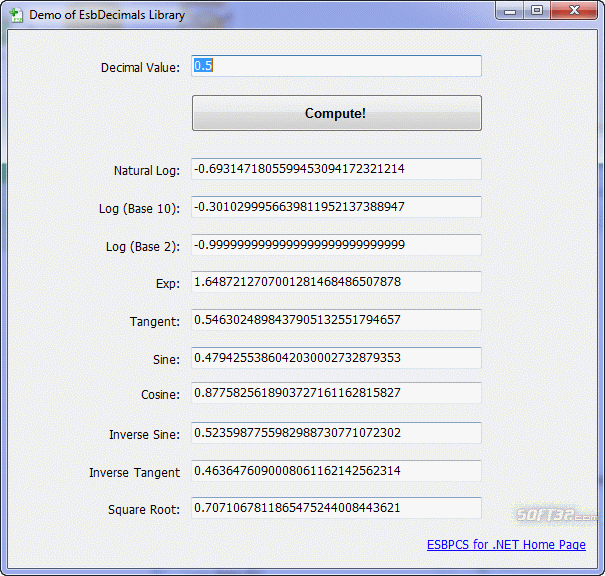This screenshot has width=605, height=576.
Task: Select the Inverse Tangent output field
Action: [336, 471]
